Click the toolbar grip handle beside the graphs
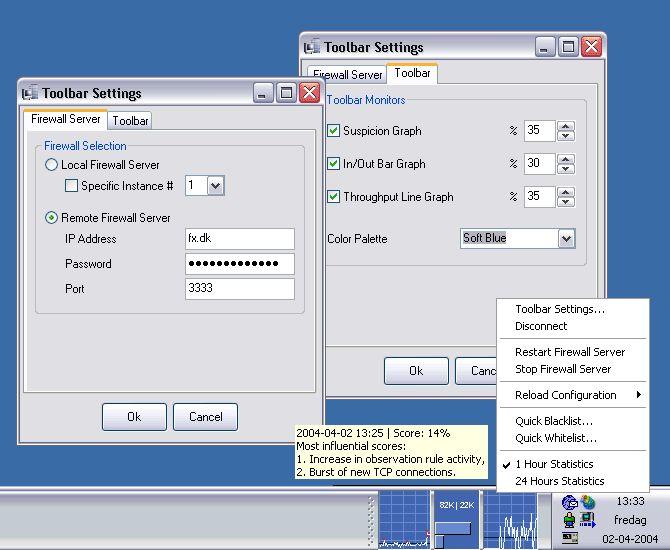The width and height of the screenshot is (670, 550). (371, 520)
